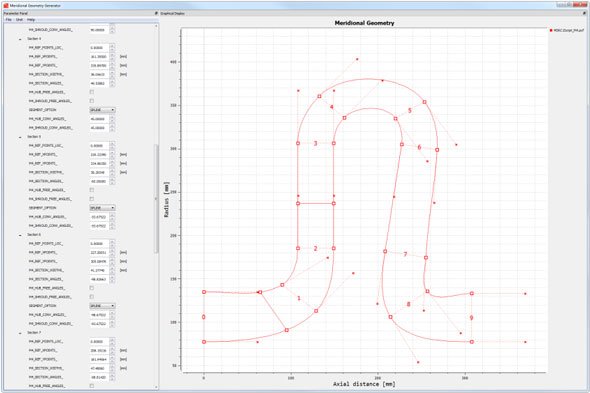Screen dimensions: 590x393
Task: Click Section 5 hub conv angle field
Action: click(x=99, y=217)
